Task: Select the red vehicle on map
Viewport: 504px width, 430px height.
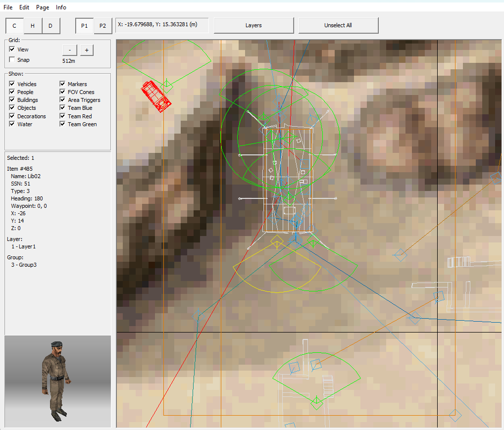Action: point(156,96)
